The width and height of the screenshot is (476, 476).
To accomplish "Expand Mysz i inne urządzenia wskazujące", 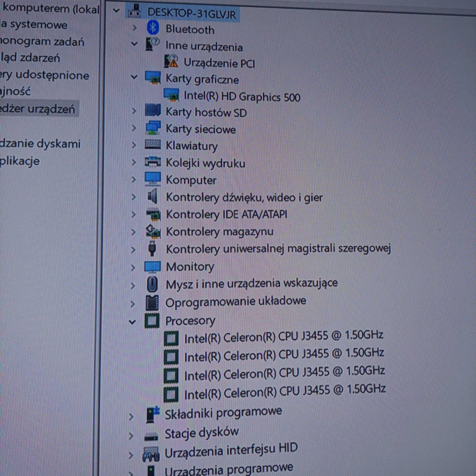I will pyautogui.click(x=133, y=286).
